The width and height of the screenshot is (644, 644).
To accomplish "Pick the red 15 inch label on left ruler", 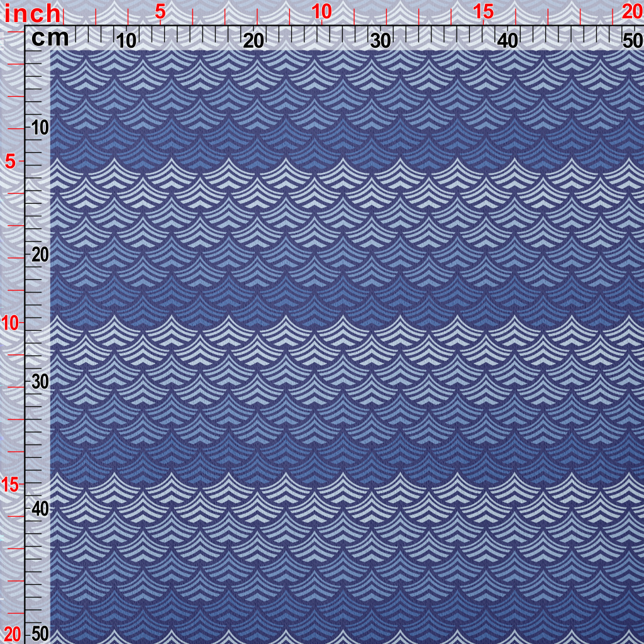I will pos(10,484).
